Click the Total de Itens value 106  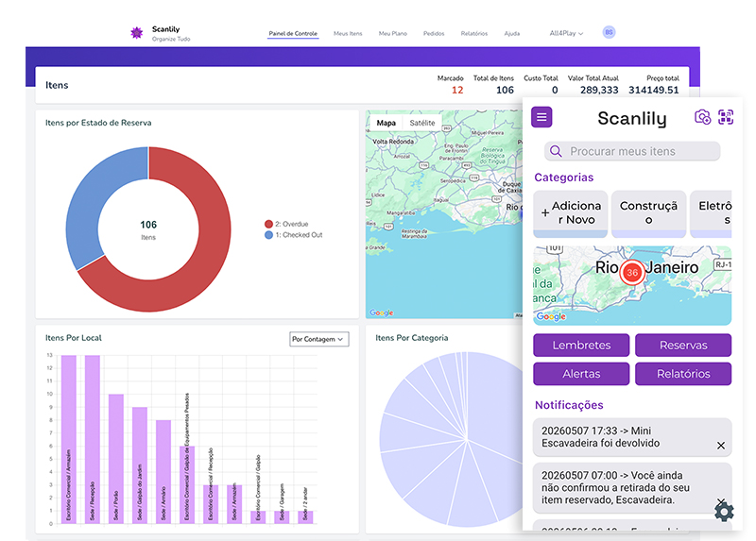[505, 90]
